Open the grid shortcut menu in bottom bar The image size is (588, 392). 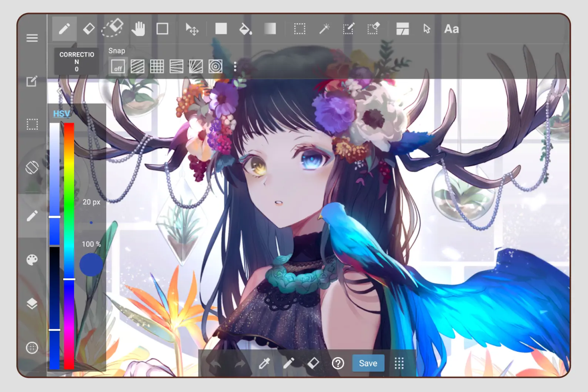pos(399,364)
